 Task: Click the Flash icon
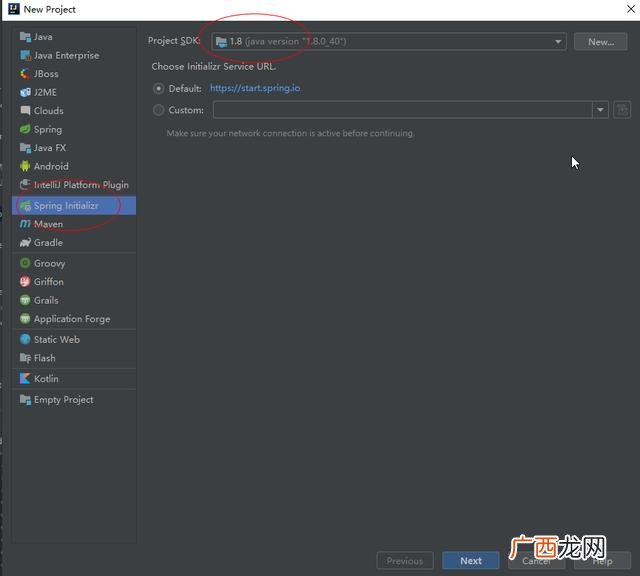(25, 358)
